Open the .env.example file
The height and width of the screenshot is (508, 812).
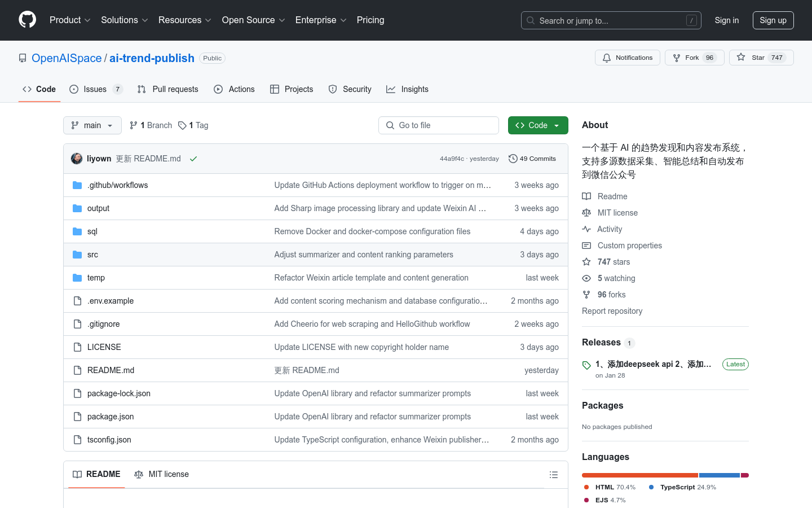point(111,301)
